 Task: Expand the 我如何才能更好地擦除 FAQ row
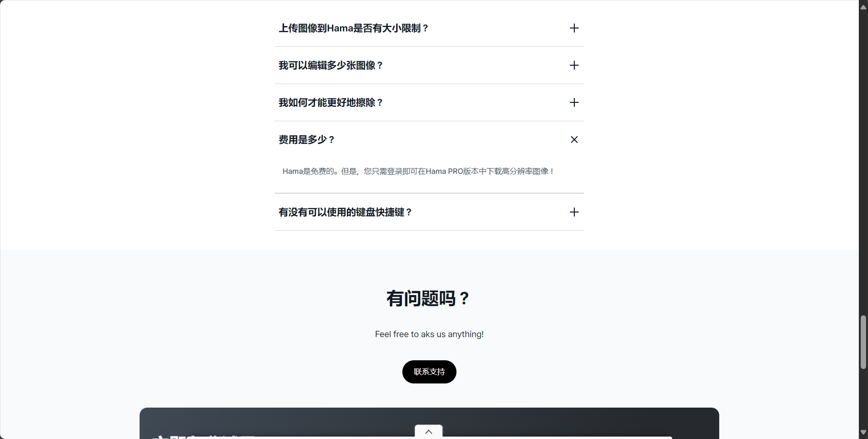pyautogui.click(x=429, y=102)
